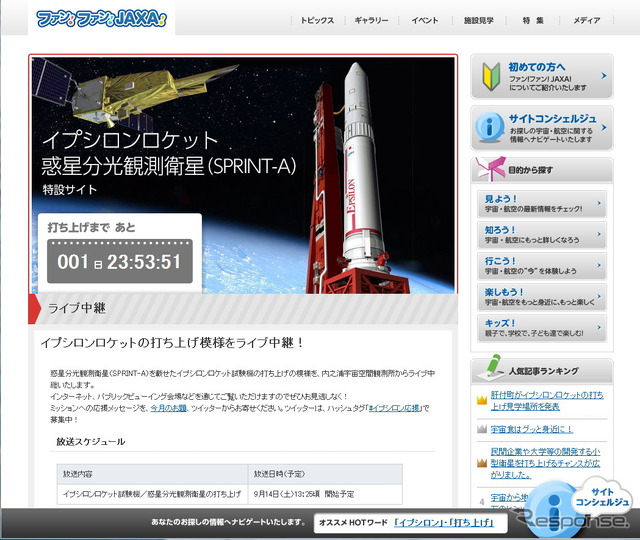The image size is (640, 540).
Task: Open the メディア menu item
Action: coord(587,20)
